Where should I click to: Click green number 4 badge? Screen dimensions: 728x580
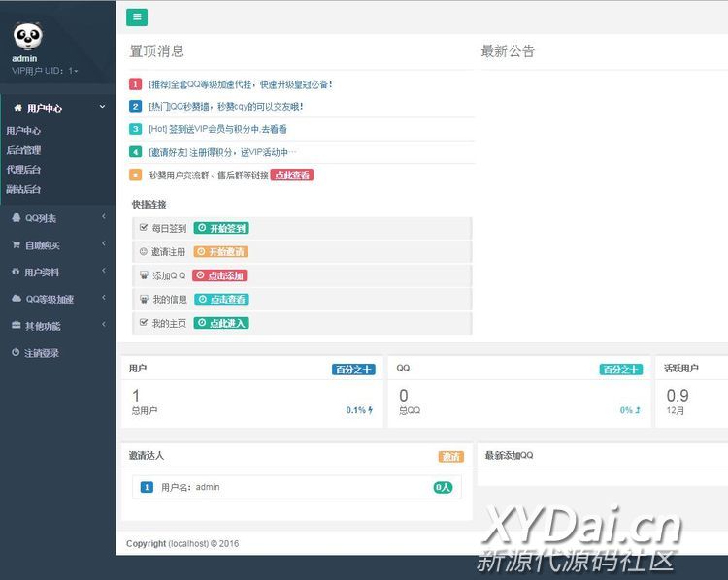click(x=135, y=151)
